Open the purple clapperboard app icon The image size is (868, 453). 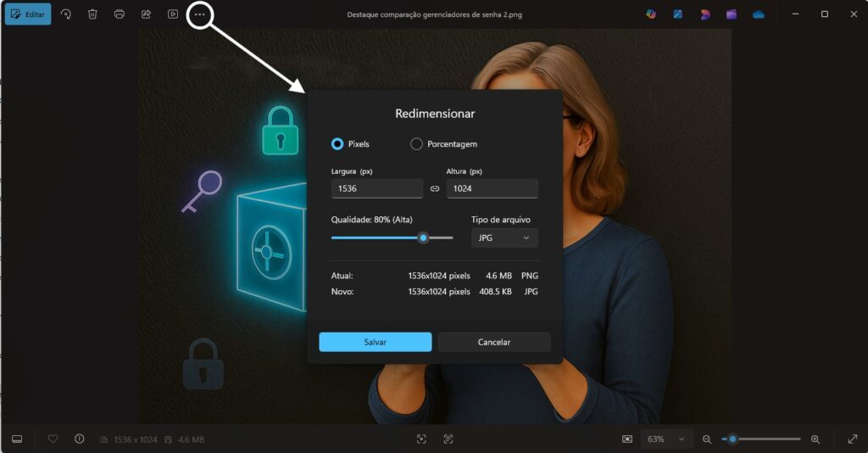pos(732,14)
